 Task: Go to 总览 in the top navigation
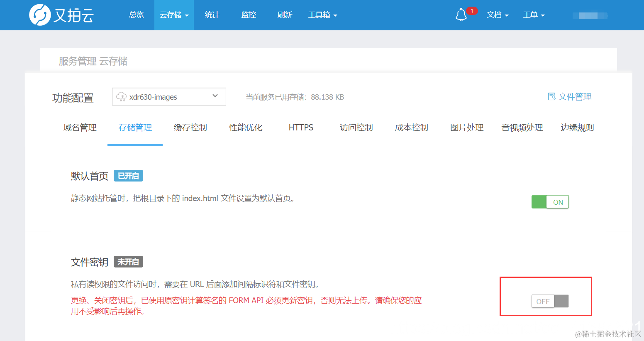point(136,15)
